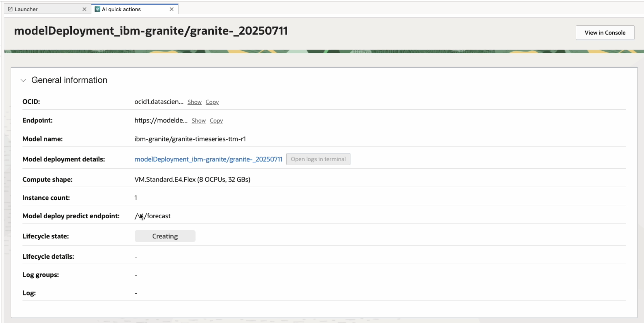Click the truncated ocid1.datascien... value
The height and width of the screenshot is (323, 644).
point(159,102)
